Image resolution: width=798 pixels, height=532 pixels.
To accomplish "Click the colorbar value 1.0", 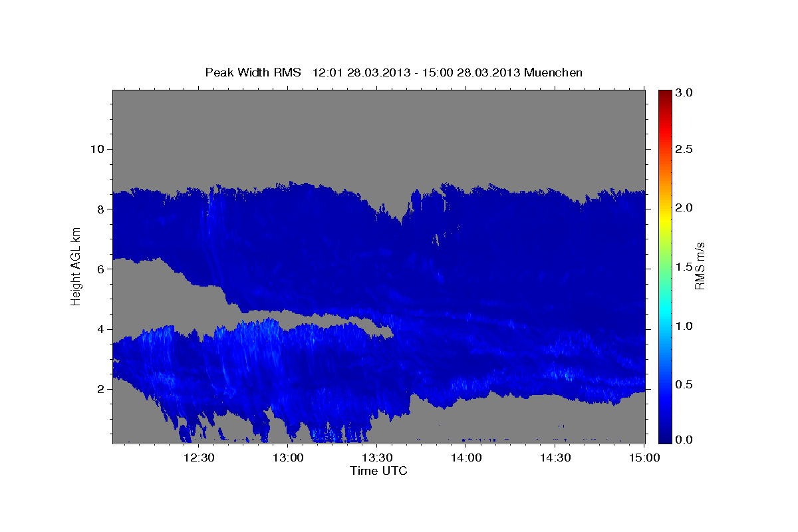I will click(x=684, y=326).
